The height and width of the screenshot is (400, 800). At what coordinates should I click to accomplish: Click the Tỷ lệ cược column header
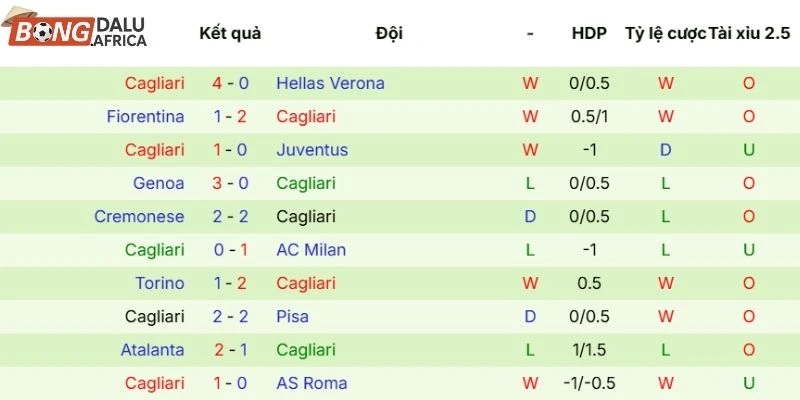click(x=665, y=33)
